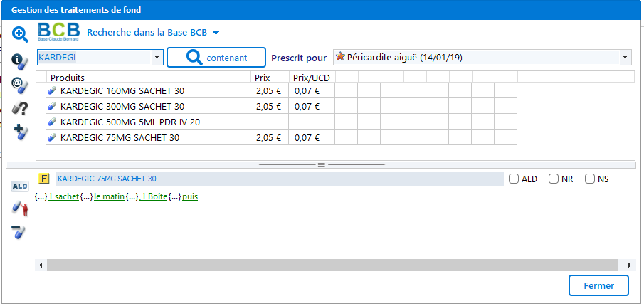Click the {...} placeholder before puis

click(x=175, y=196)
